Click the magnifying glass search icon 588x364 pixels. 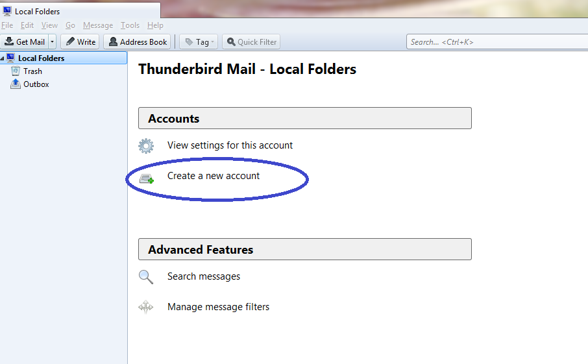[x=146, y=277]
